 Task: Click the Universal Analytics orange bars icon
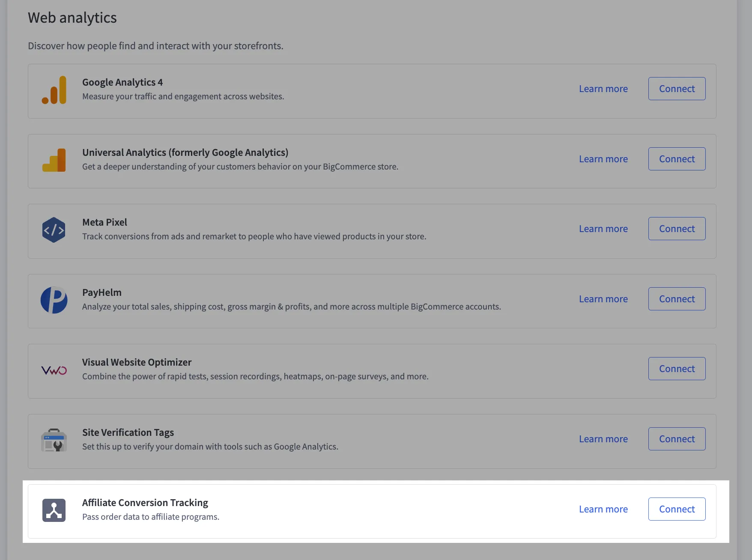54,160
